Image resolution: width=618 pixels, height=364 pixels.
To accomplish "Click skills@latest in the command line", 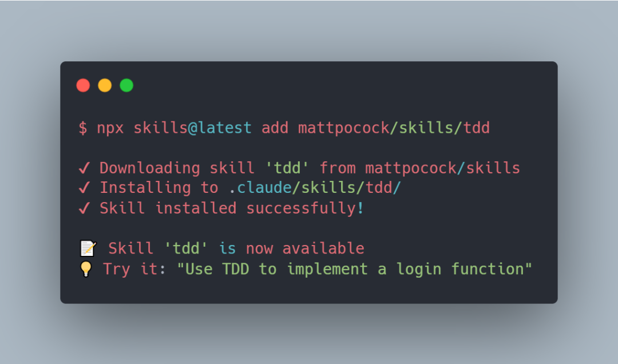I will coord(192,128).
